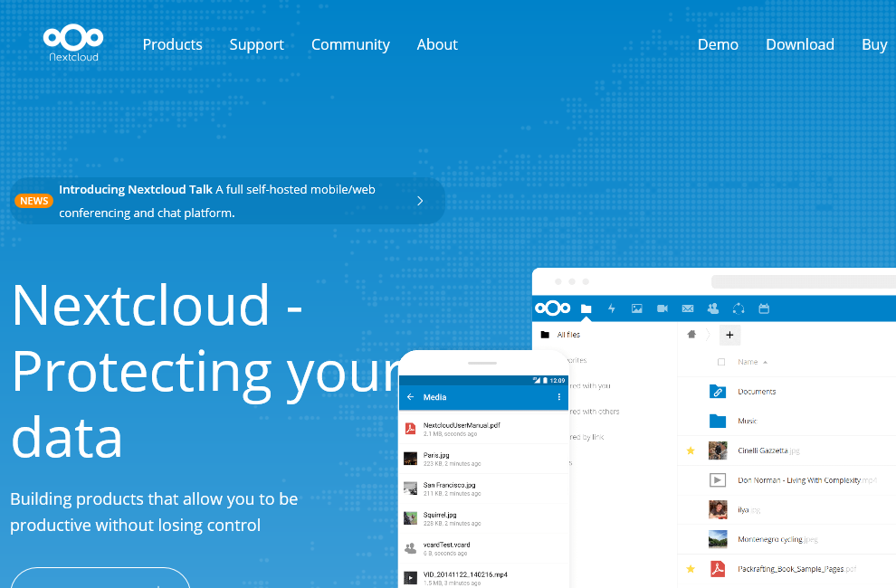Image resolution: width=896 pixels, height=588 pixels.
Task: Open the circular sync icon
Action: pos(739,308)
